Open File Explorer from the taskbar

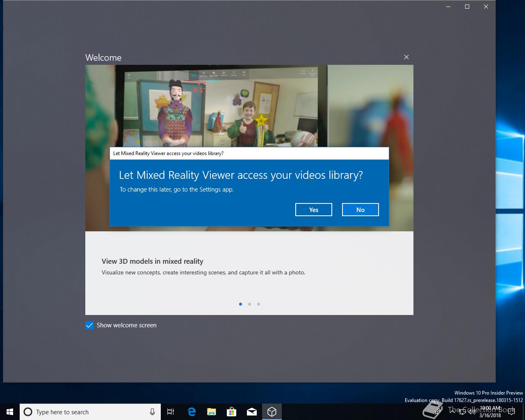(212, 412)
